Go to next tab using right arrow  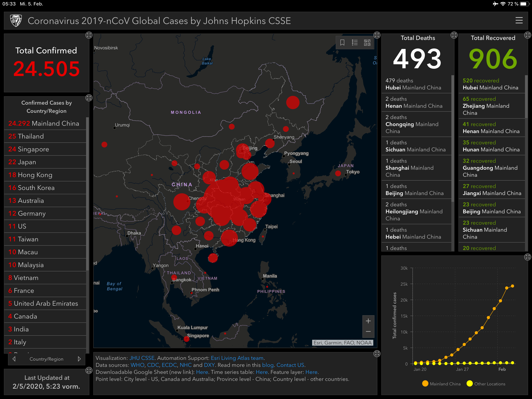tap(79, 359)
